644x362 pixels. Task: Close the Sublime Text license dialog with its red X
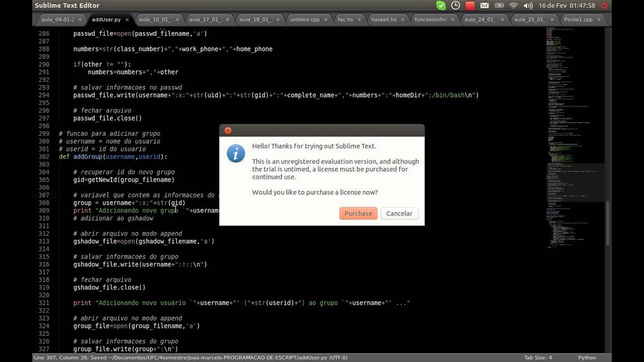[228, 130]
